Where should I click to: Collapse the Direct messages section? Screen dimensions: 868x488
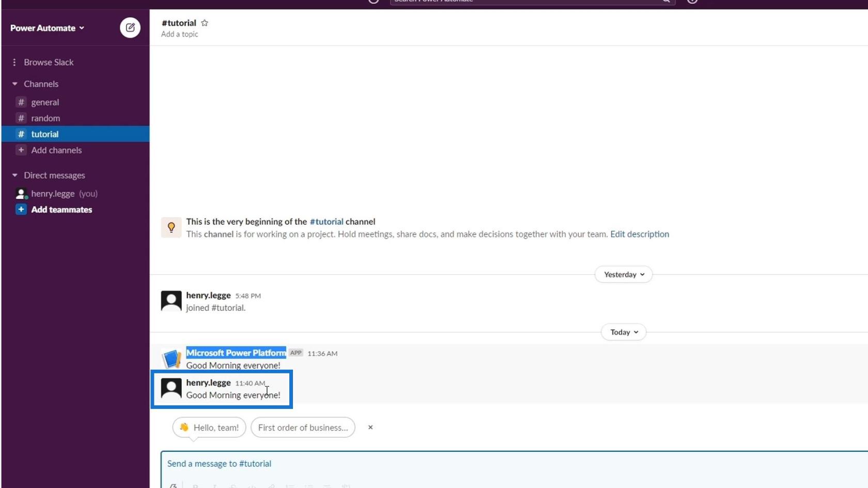click(x=14, y=175)
